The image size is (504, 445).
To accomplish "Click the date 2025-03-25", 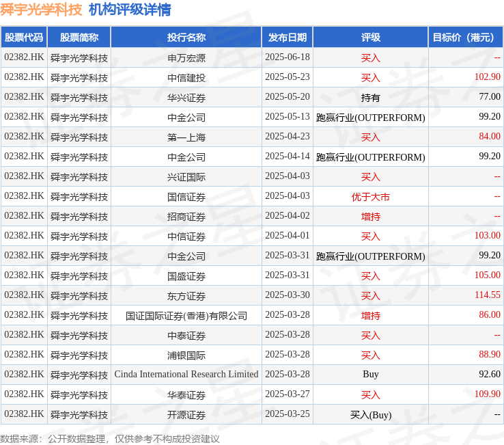I will [x=288, y=414].
